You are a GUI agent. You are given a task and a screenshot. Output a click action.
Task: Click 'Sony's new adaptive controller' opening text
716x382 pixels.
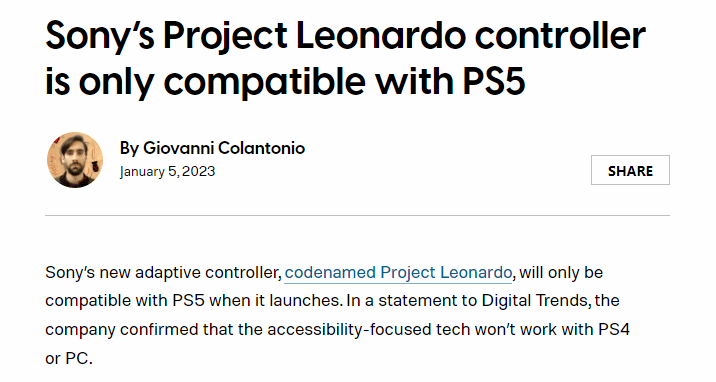click(163, 272)
